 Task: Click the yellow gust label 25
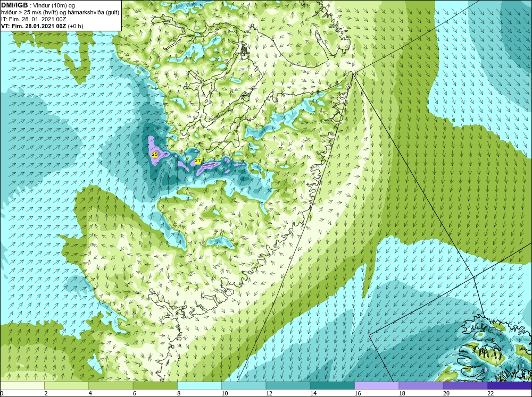pos(155,154)
